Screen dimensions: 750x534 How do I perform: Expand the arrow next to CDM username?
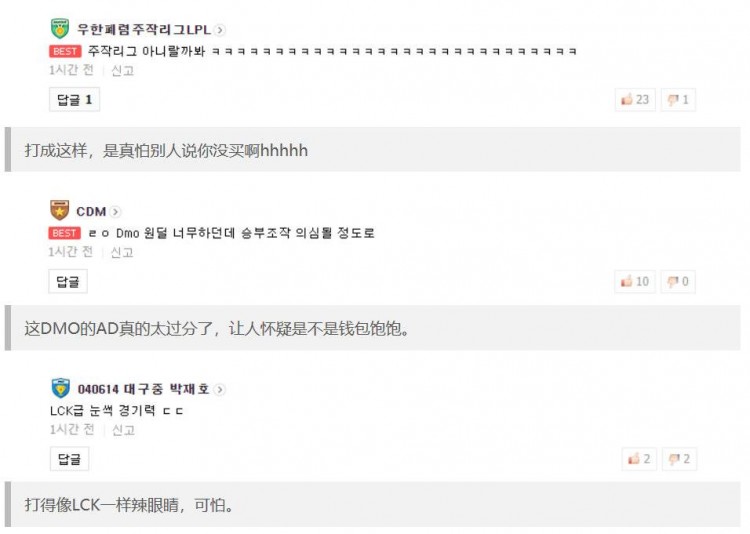coord(115,211)
